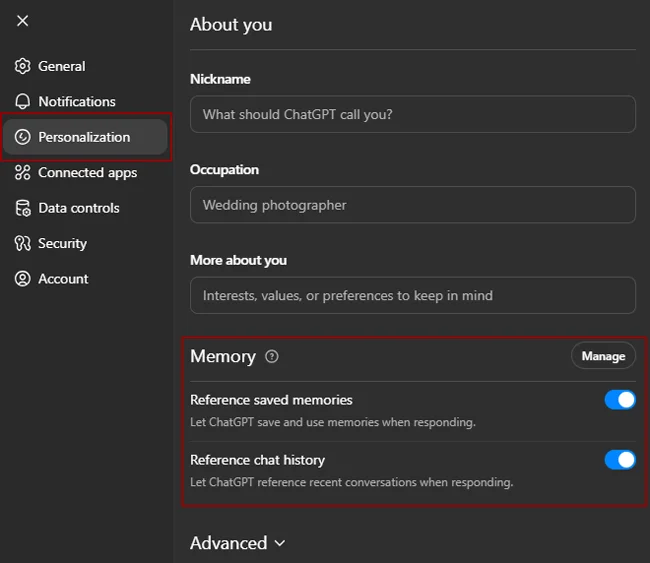Click the 'Reference chat history' label
The image size is (650, 563).
[257, 460]
